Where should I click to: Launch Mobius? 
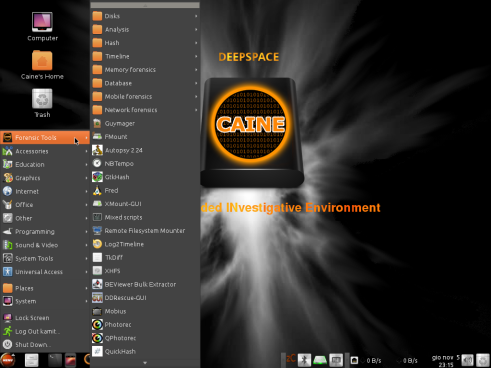[x=145, y=311]
